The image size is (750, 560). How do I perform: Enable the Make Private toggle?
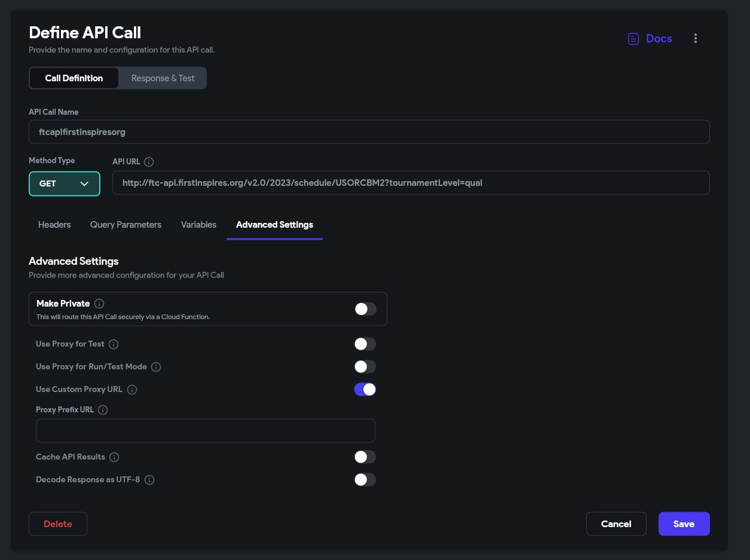[365, 309]
